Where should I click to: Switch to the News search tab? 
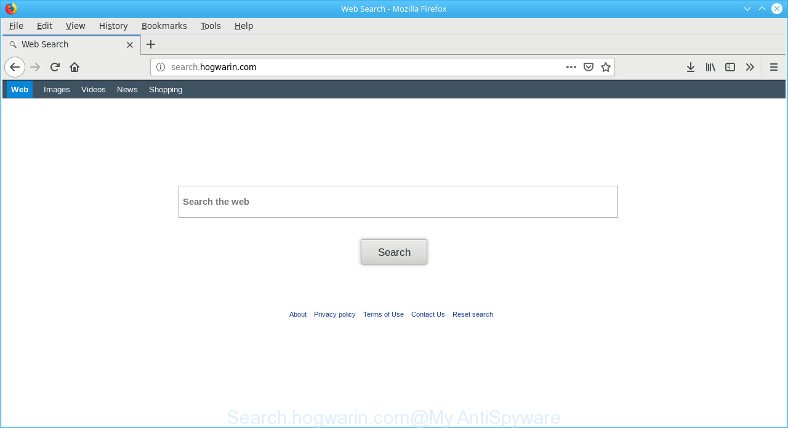pyautogui.click(x=127, y=89)
